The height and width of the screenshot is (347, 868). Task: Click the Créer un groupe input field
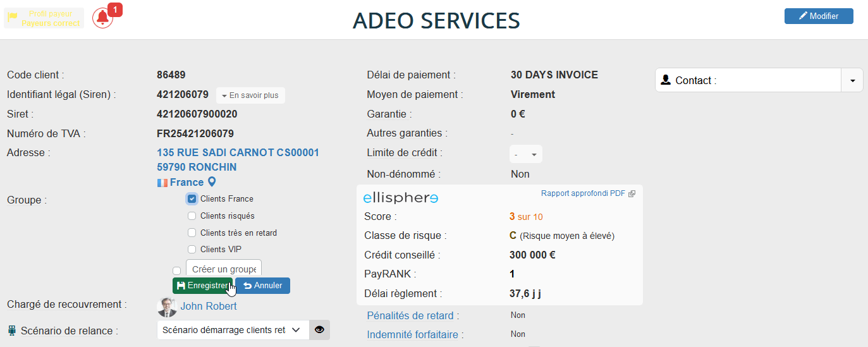click(223, 269)
